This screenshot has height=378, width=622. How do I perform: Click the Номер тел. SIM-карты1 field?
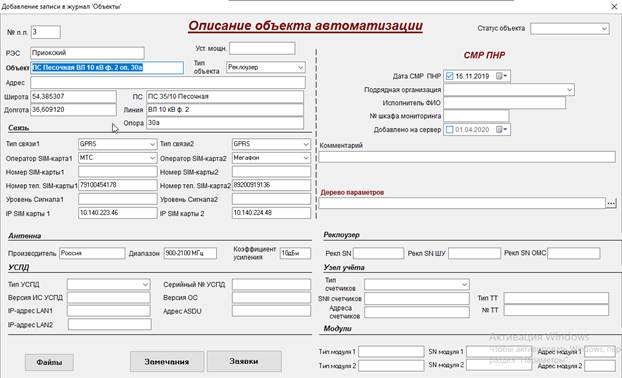[x=117, y=185]
